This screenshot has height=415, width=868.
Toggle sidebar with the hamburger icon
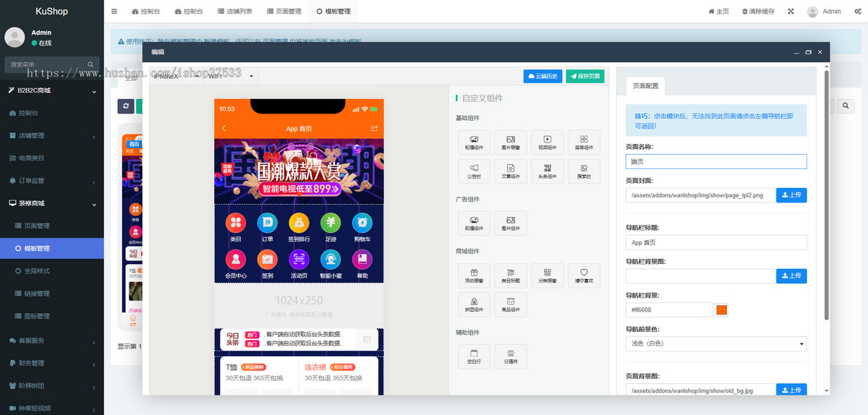click(x=114, y=12)
